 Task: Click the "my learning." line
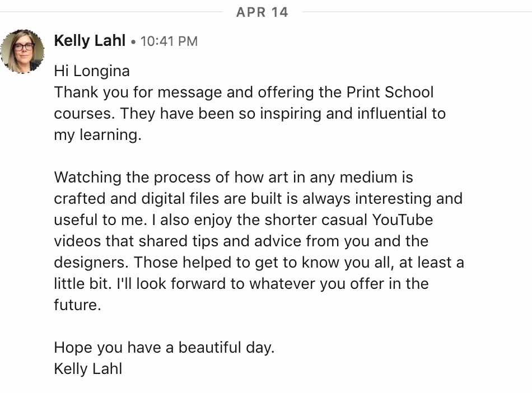(x=97, y=135)
